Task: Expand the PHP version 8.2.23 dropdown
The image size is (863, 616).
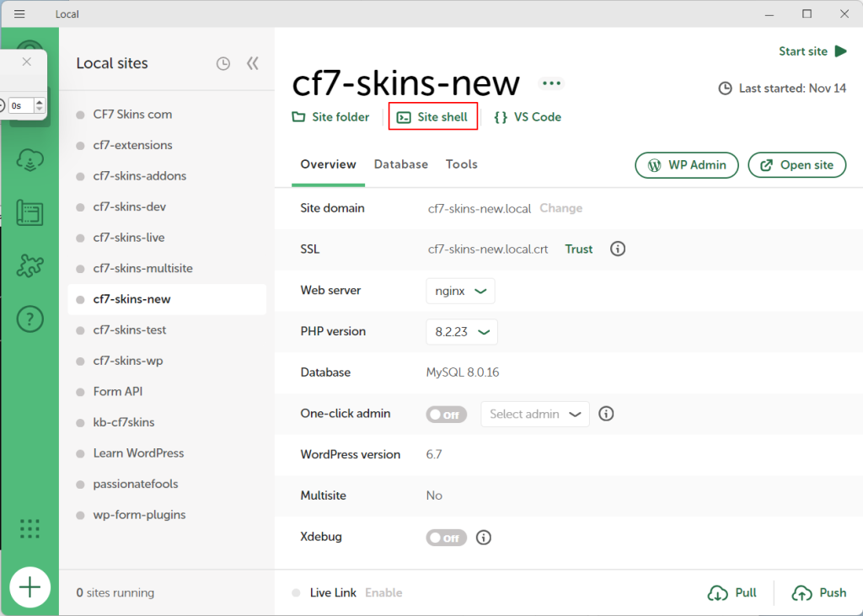Action: click(462, 332)
